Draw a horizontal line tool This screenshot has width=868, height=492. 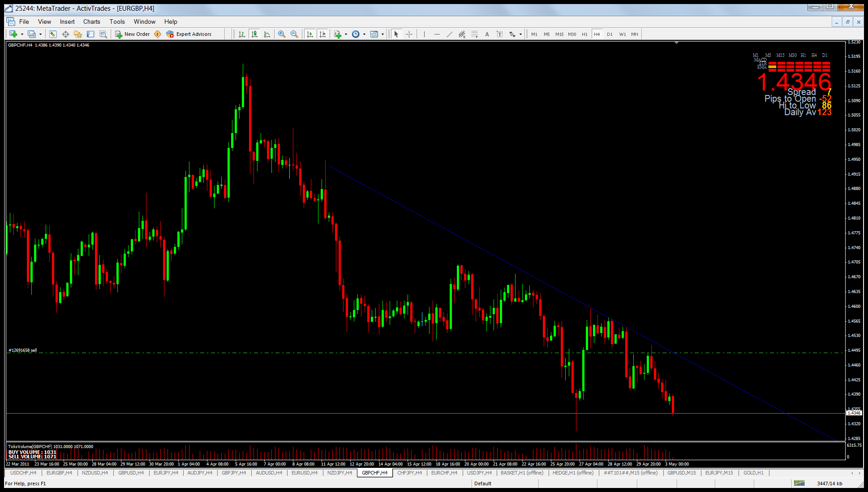tap(437, 34)
